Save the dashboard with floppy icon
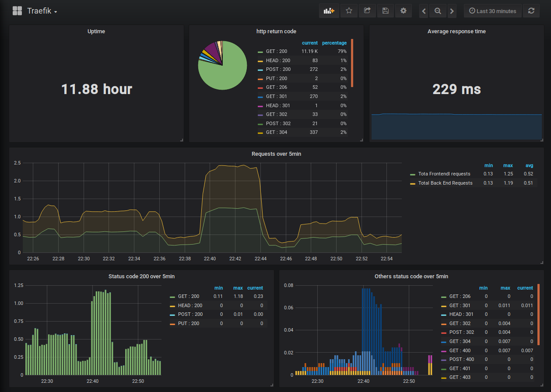This screenshot has height=392, width=551. click(x=385, y=11)
